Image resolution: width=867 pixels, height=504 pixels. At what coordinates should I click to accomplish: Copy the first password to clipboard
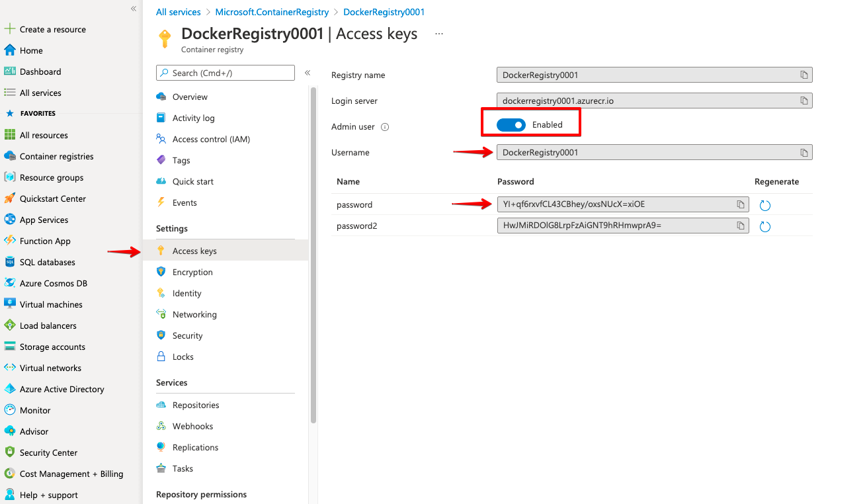(x=741, y=205)
